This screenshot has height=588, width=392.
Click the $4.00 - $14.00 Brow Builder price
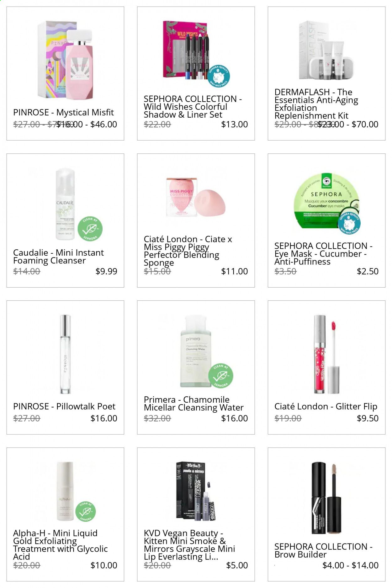click(x=350, y=565)
